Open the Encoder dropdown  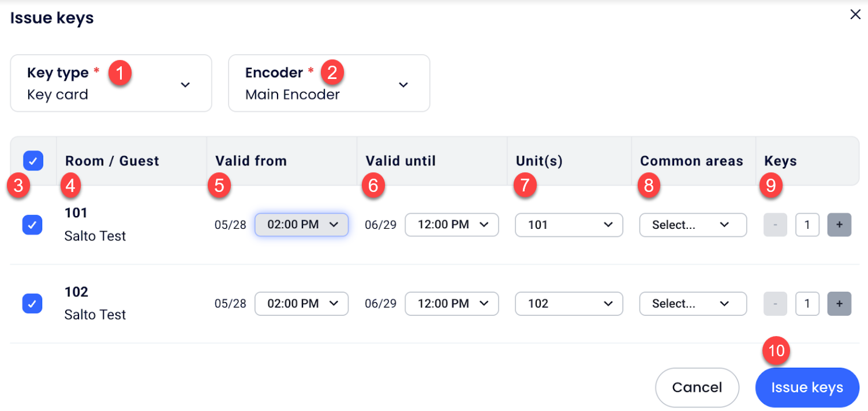coord(329,83)
